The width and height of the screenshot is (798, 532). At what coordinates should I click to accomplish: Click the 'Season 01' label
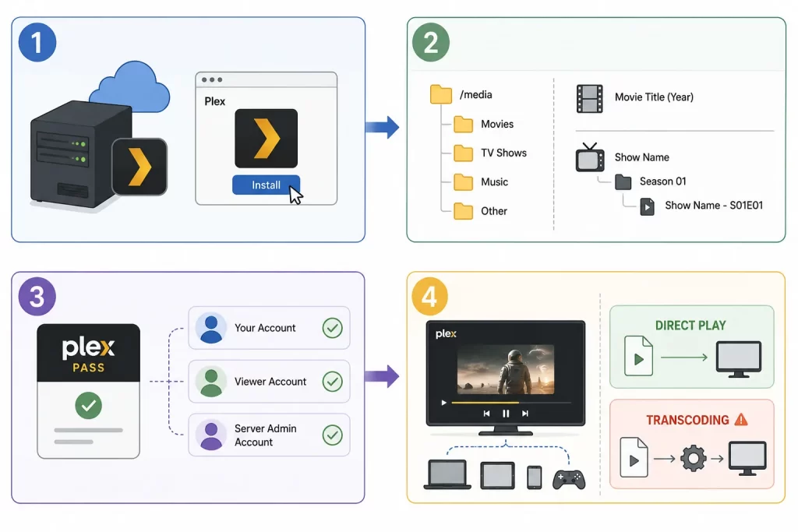pos(662,181)
